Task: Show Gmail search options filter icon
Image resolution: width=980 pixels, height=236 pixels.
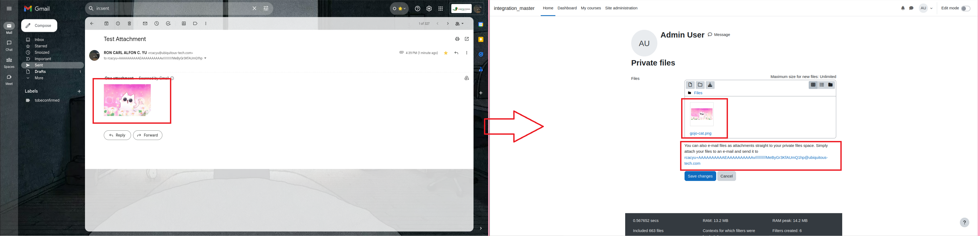Action: 266,8
